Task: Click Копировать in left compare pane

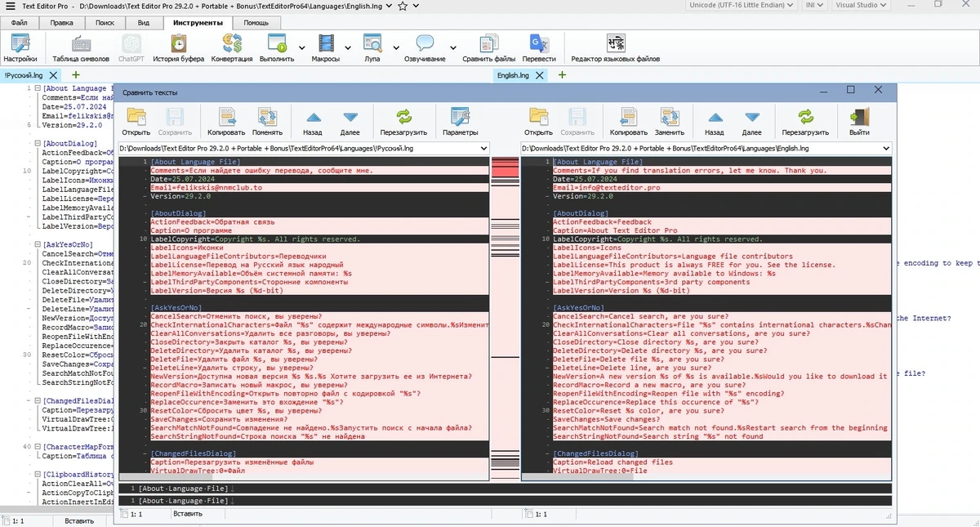Action: pos(226,122)
